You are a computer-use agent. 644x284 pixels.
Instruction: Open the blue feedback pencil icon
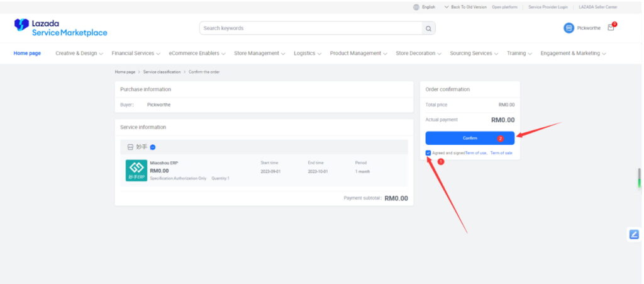[634, 234]
